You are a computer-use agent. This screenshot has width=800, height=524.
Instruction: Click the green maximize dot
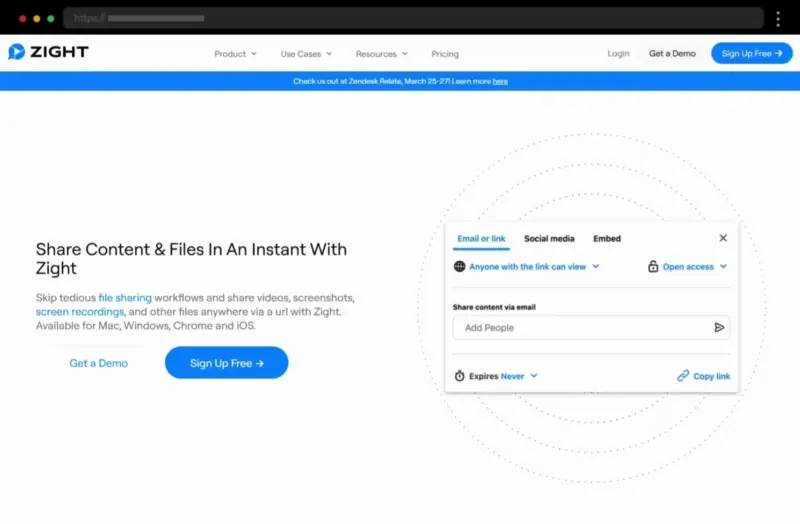51,18
